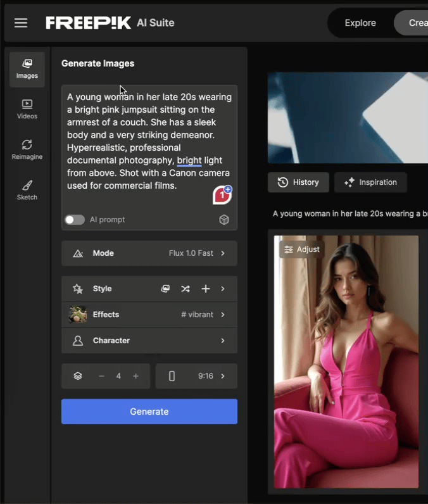
Task: Click the Character person icon
Action: pyautogui.click(x=78, y=341)
